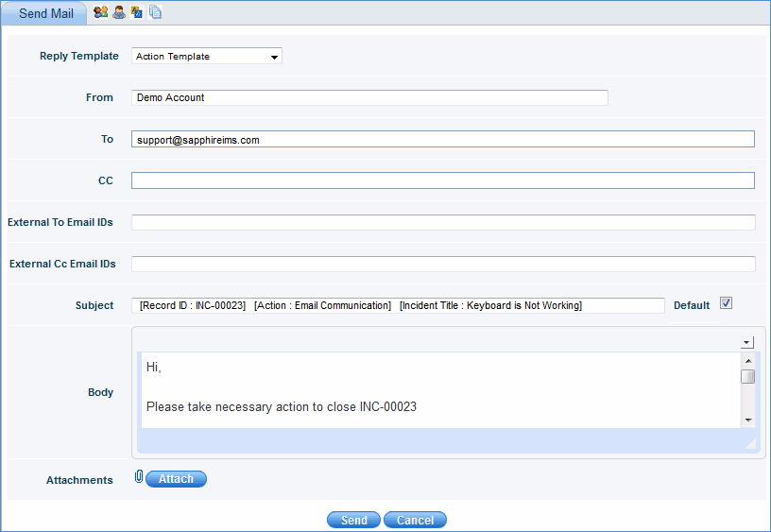The width and height of the screenshot is (771, 532).
Task: Focus the External To Email IDs field
Action: [442, 222]
